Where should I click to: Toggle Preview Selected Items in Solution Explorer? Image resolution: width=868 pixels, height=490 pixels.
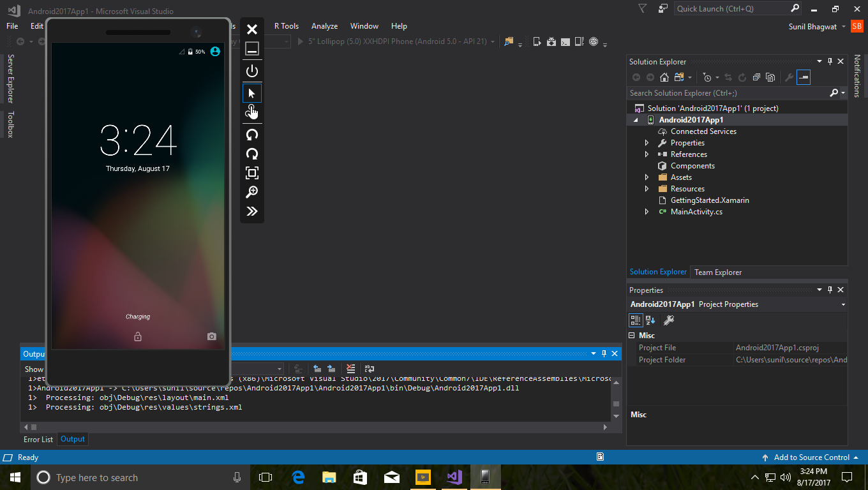[804, 77]
